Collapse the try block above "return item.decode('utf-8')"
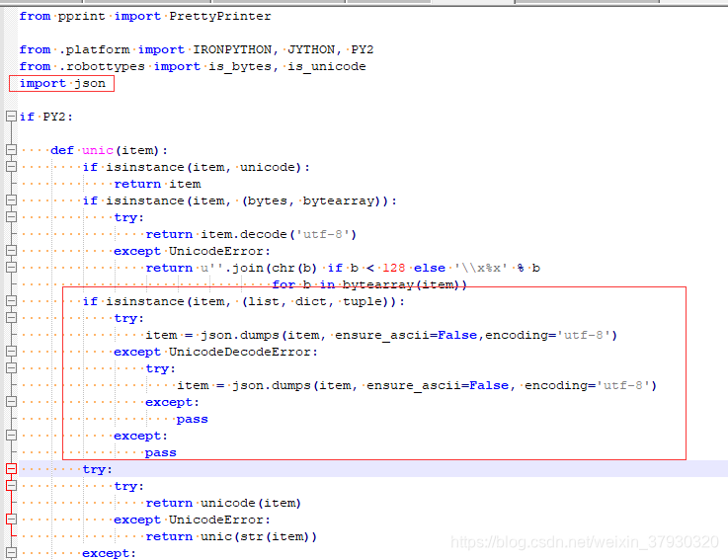The width and height of the screenshot is (728, 560). pos(11,217)
